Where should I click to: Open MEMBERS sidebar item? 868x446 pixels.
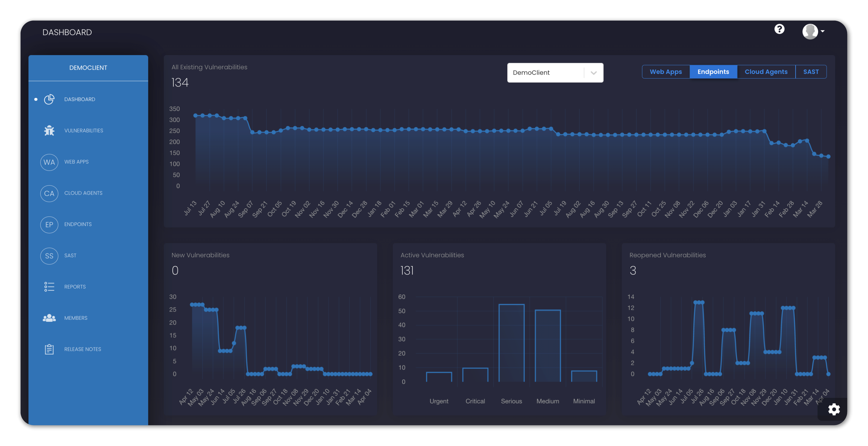pyautogui.click(x=76, y=318)
